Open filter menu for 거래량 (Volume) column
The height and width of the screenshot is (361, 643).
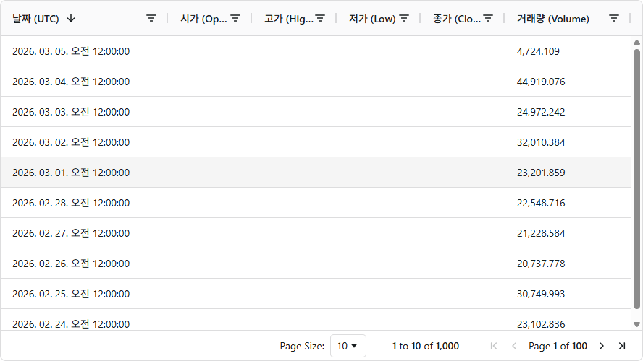[614, 18]
